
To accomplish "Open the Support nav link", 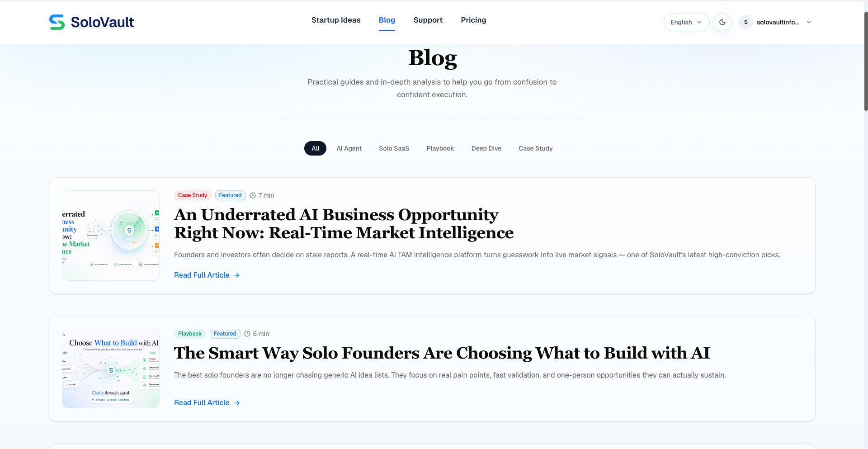I will (x=428, y=20).
